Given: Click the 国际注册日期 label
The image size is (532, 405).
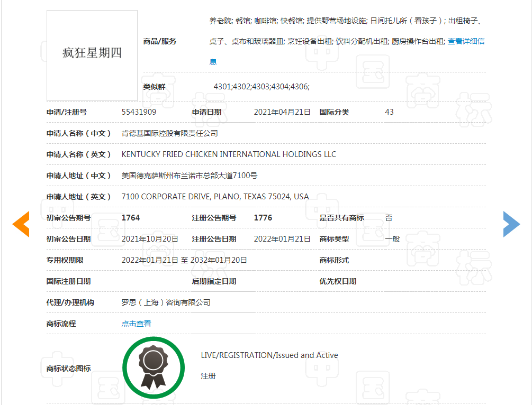Looking at the screenshot, I should click(68, 281).
